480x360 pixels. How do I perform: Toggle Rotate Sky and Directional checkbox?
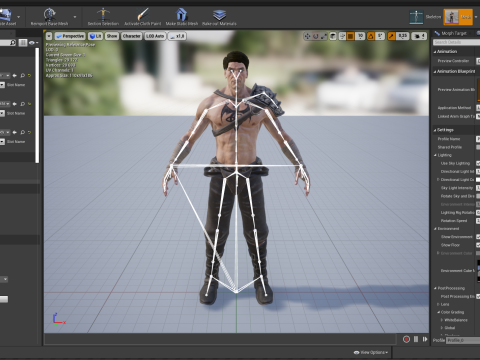pyautogui.click(x=478, y=196)
